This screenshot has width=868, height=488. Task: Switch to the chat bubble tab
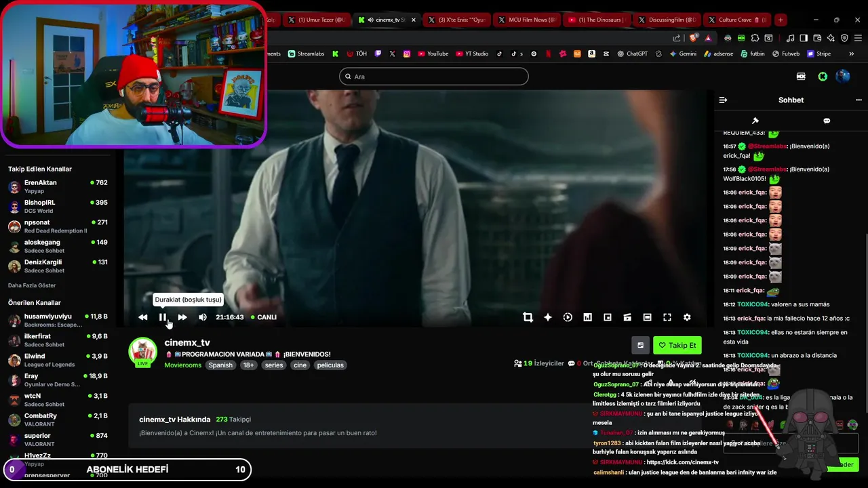[x=827, y=121]
